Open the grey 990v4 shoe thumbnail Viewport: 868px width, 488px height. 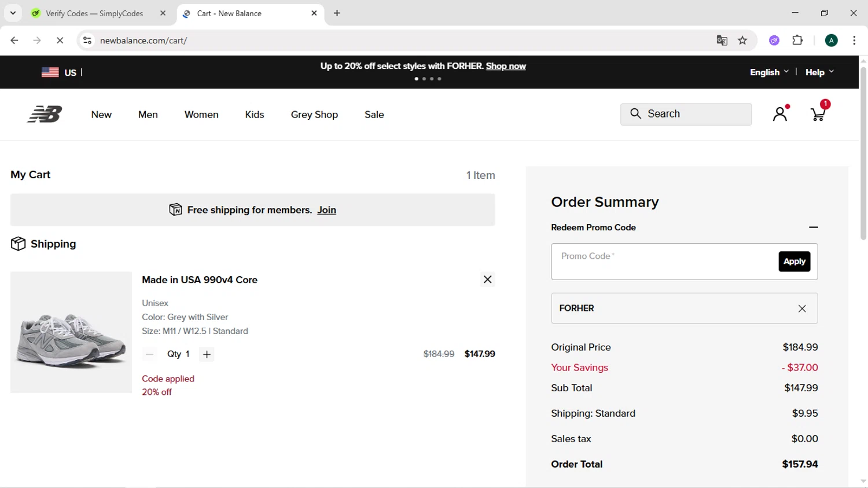(71, 332)
